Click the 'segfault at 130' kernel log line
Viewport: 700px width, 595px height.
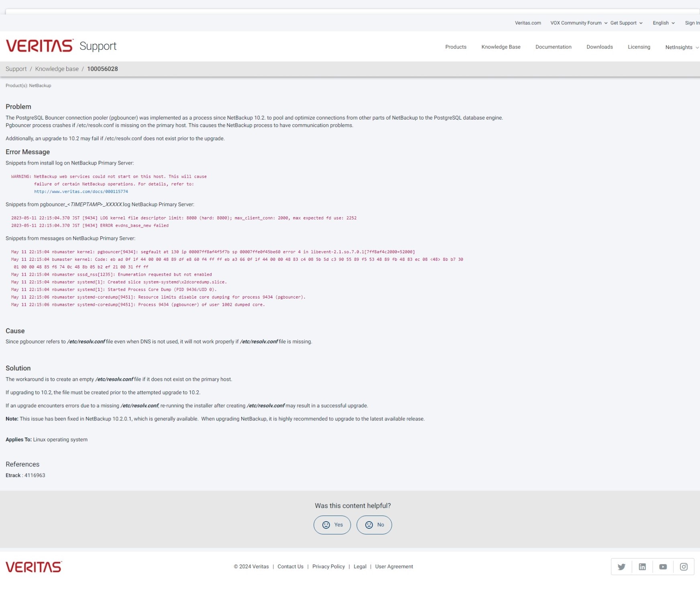click(x=213, y=252)
